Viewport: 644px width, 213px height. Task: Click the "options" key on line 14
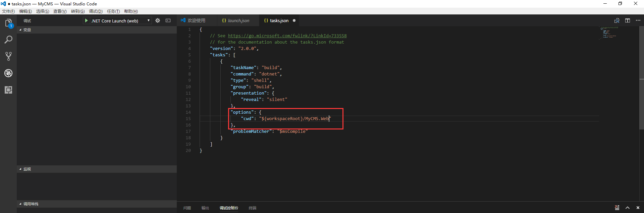(x=242, y=112)
